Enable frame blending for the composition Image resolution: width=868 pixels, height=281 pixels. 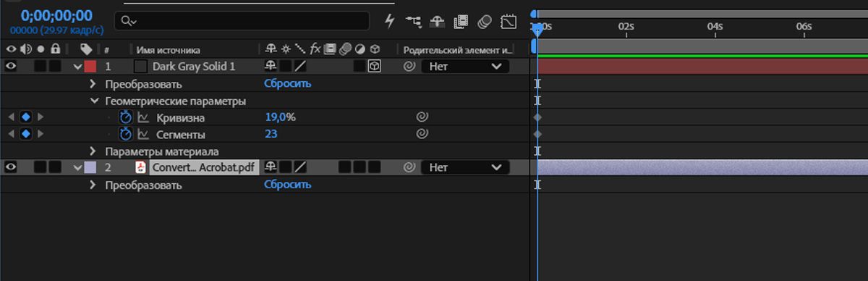461,22
